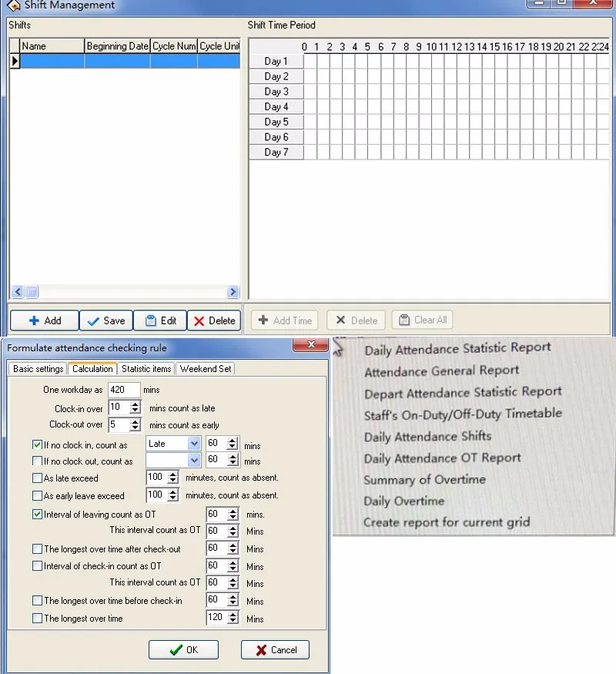616x674 pixels.
Task: Enable 'The longest over time before check-in'
Action: [38, 601]
